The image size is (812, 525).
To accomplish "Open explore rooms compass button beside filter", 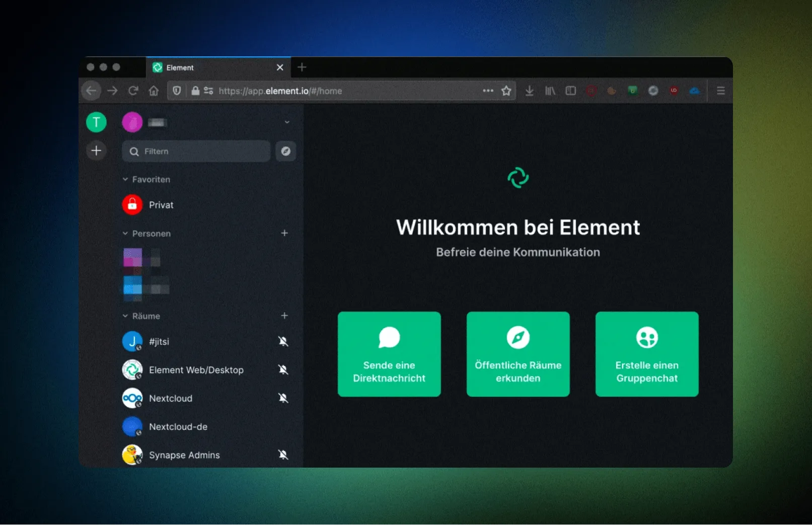I will pyautogui.click(x=285, y=151).
